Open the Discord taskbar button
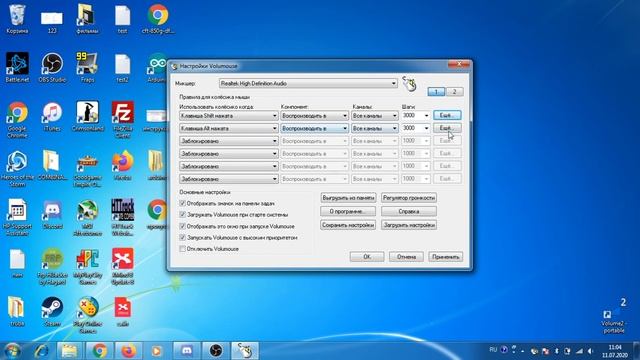 click(x=187, y=351)
